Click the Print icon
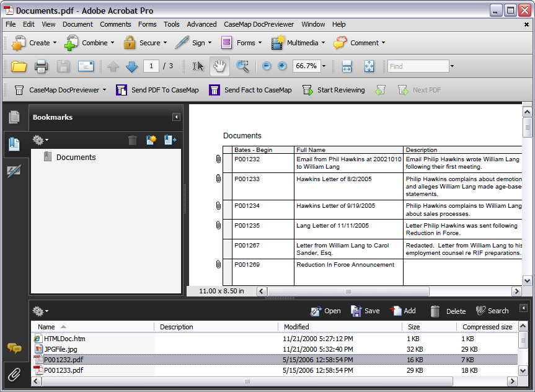 [x=41, y=66]
